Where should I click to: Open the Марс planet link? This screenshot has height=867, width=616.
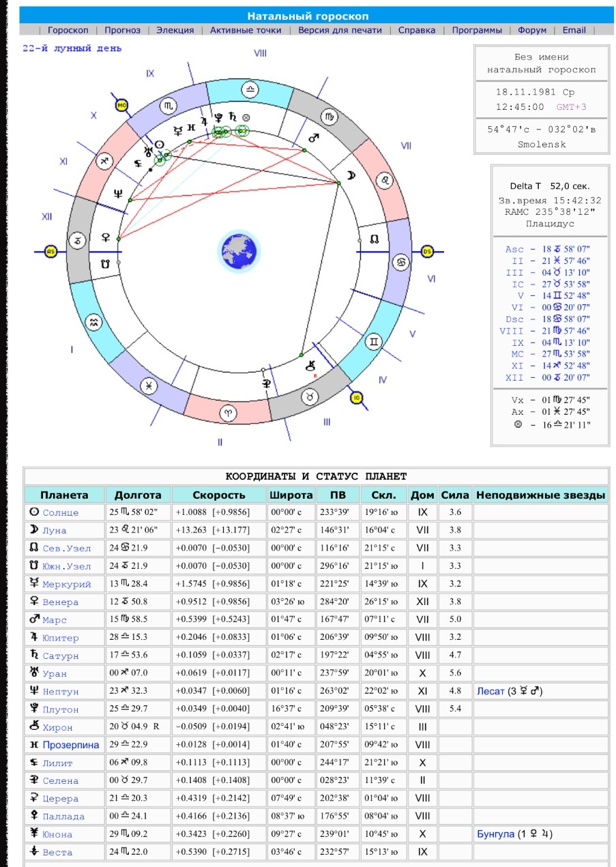(55, 620)
